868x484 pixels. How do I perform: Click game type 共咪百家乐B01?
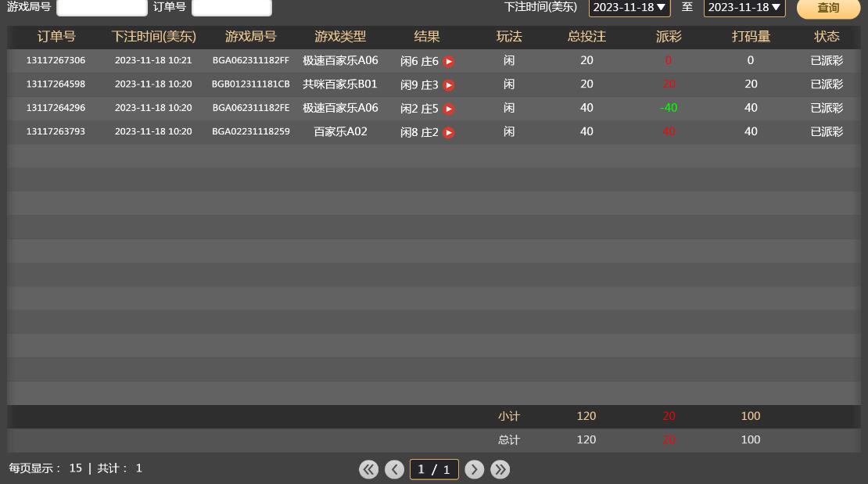(x=340, y=84)
